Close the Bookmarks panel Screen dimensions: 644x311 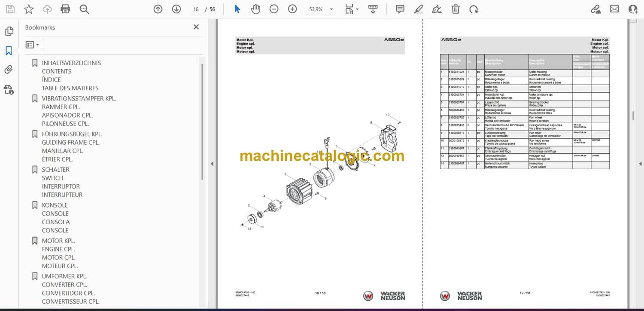click(x=196, y=27)
